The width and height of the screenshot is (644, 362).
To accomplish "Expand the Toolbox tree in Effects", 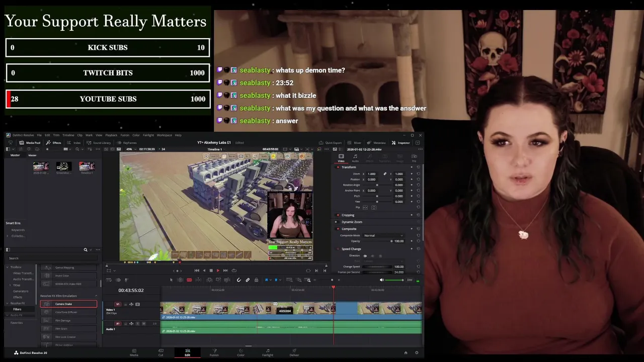I will [x=8, y=267].
